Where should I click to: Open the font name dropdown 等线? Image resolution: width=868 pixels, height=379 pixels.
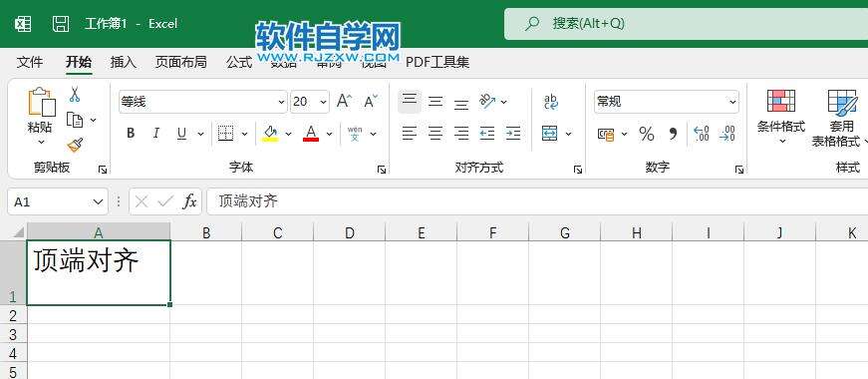pyautogui.click(x=281, y=102)
